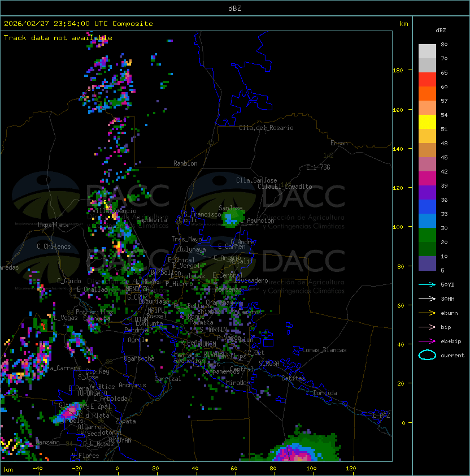Click the 'Anchoris' place label
470x476 pixels.
click(132, 385)
